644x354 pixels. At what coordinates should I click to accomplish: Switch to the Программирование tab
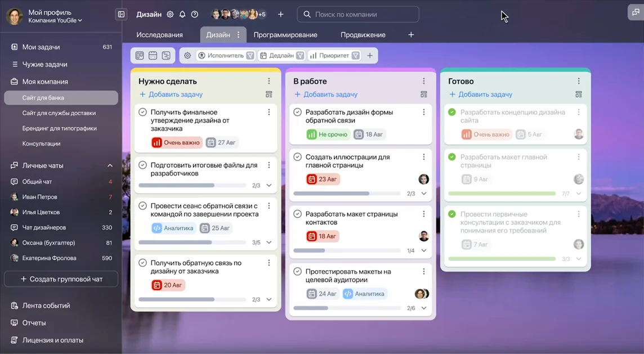285,35
